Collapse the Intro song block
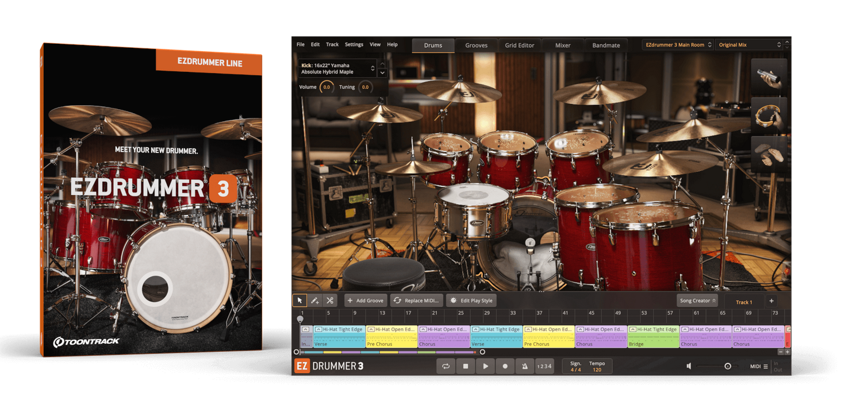The width and height of the screenshot is (868, 418). pyautogui.click(x=306, y=329)
